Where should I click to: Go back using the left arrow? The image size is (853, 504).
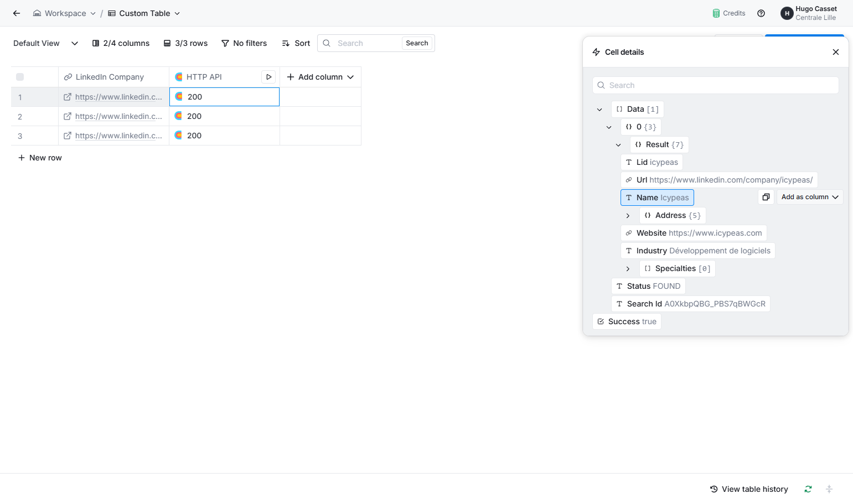click(17, 13)
